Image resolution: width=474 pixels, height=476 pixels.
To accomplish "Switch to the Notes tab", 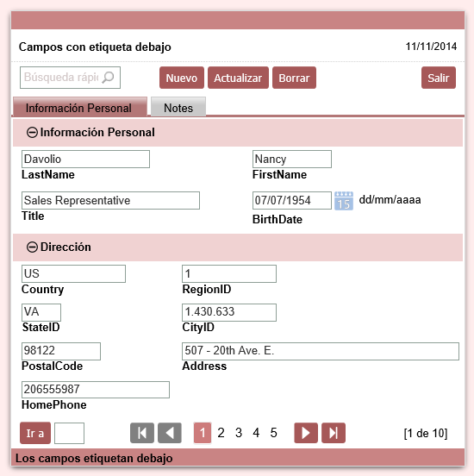I will [x=178, y=107].
